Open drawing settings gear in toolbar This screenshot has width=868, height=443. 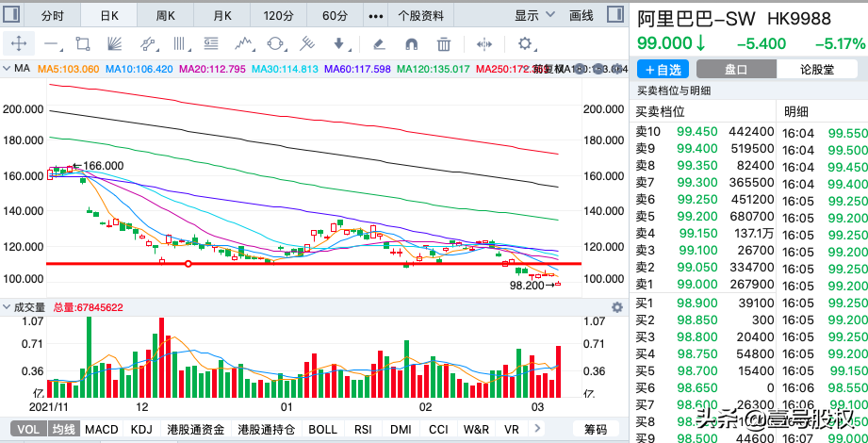[524, 43]
